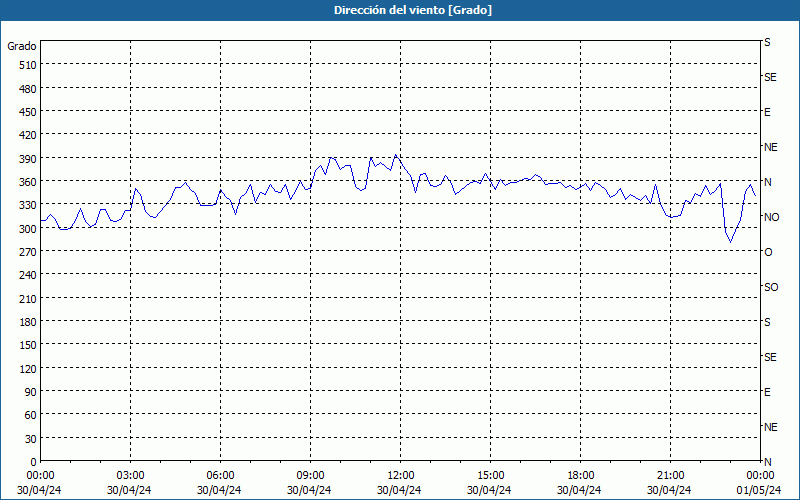The height and width of the screenshot is (500, 800).
Task: Click the 480 y-axis value
Action: click(28, 89)
